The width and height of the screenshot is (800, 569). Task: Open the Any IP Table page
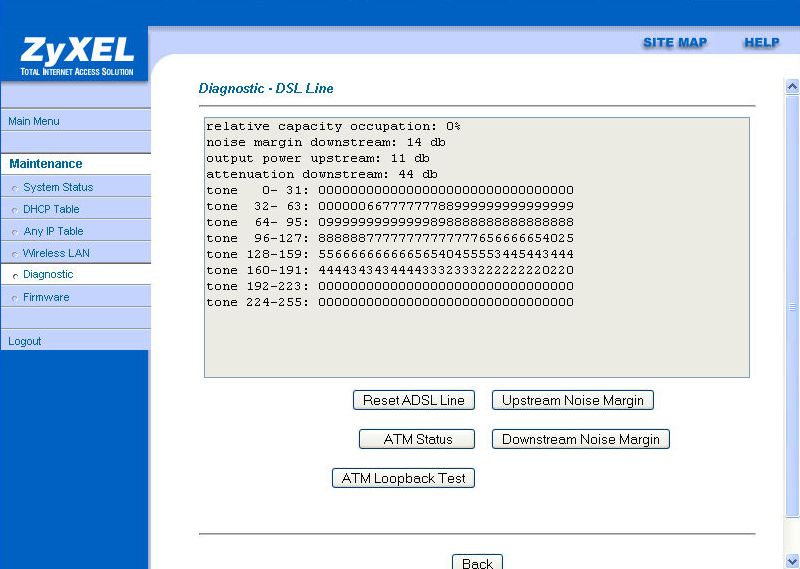pyautogui.click(x=53, y=231)
